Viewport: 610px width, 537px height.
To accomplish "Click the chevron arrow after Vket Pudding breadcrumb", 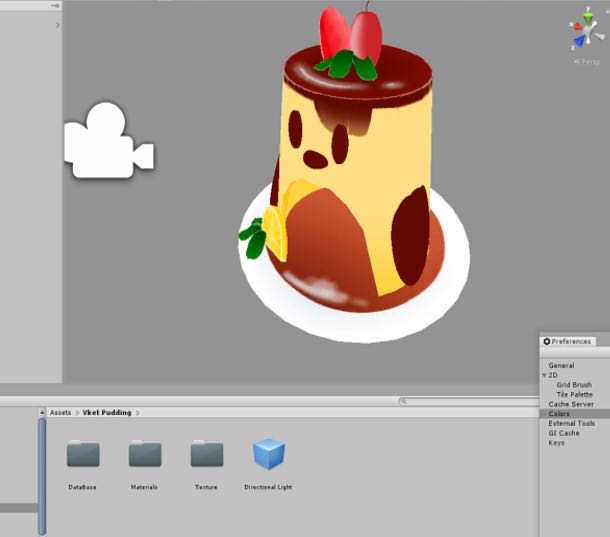I will click(x=137, y=413).
